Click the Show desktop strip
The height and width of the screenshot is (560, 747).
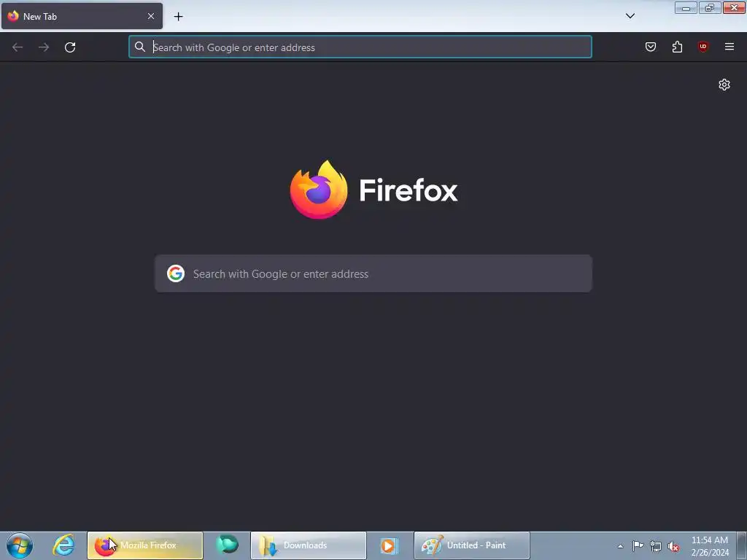click(x=742, y=546)
